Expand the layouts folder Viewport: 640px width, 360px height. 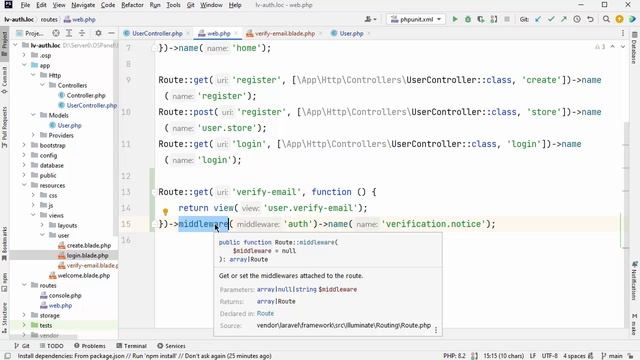tap(42, 225)
